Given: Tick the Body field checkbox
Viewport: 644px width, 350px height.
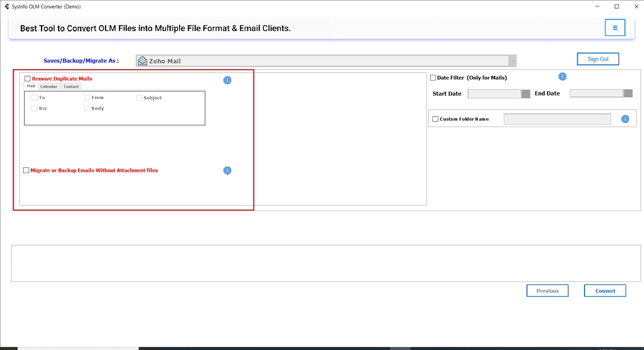Looking at the screenshot, I should 87,108.
